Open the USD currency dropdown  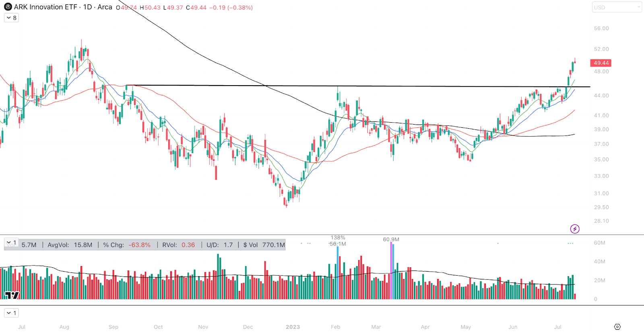point(617,7)
